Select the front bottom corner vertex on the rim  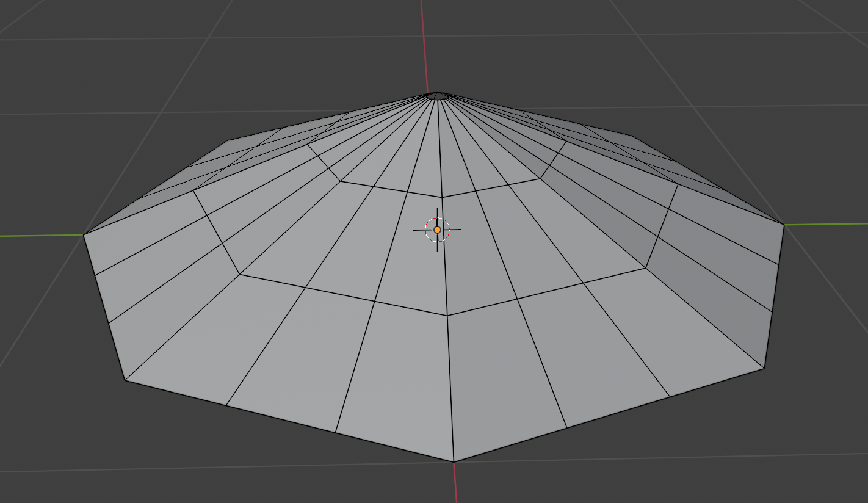[x=454, y=462]
